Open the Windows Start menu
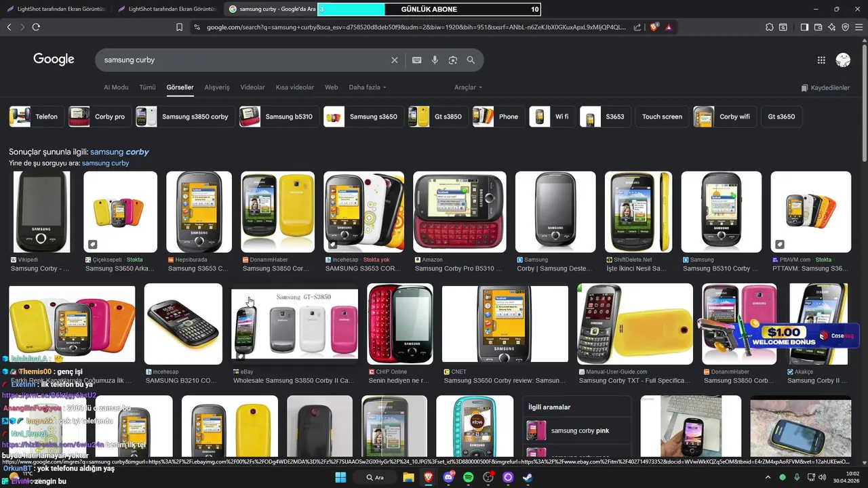This screenshot has width=868, height=488. 340,477
